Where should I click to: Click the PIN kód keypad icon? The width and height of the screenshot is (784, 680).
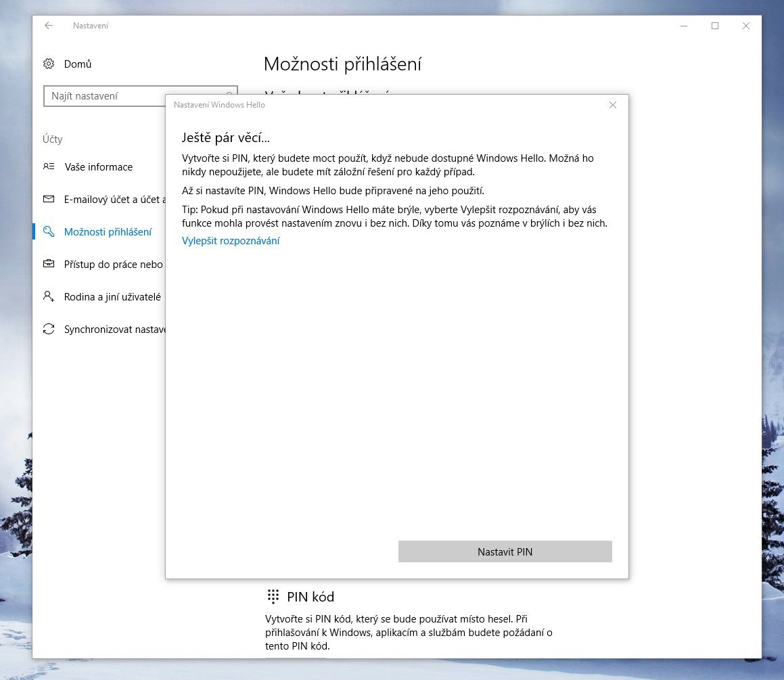(x=273, y=596)
